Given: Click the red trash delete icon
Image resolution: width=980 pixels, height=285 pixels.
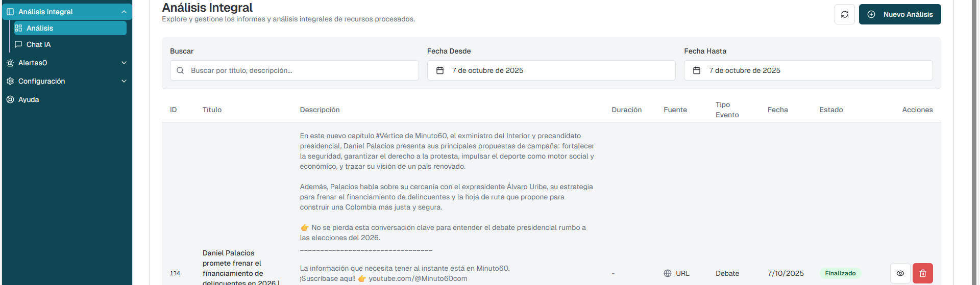Looking at the screenshot, I should [x=922, y=273].
